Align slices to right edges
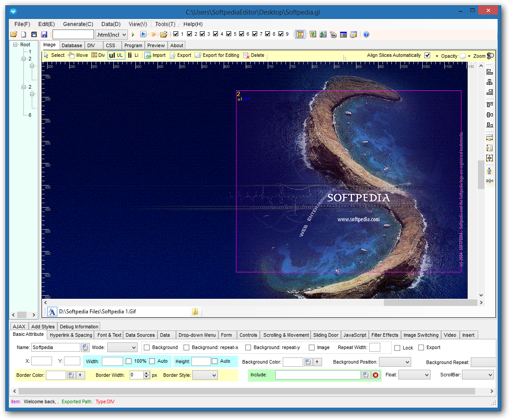This screenshot has height=420, width=510. (x=490, y=92)
